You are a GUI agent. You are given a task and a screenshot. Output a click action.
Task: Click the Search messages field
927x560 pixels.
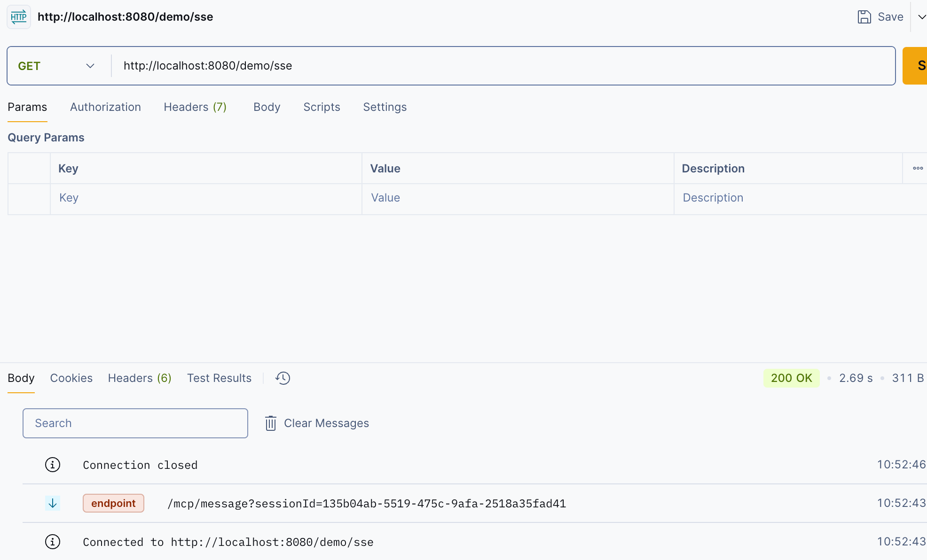pos(135,423)
